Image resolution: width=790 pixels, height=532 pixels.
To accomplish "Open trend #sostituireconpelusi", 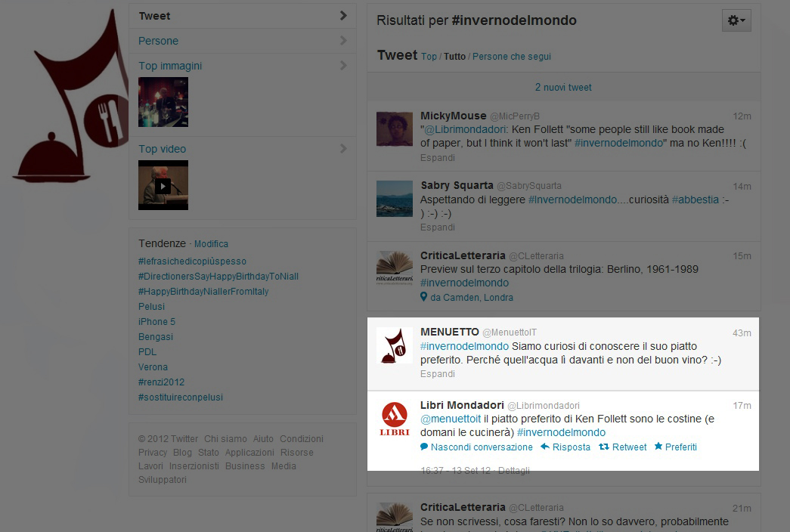I will [x=181, y=397].
